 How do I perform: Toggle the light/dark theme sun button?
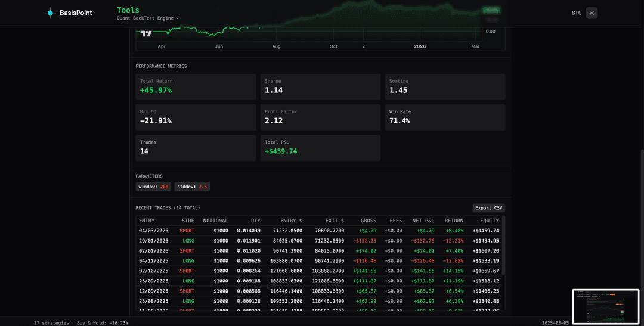[592, 13]
